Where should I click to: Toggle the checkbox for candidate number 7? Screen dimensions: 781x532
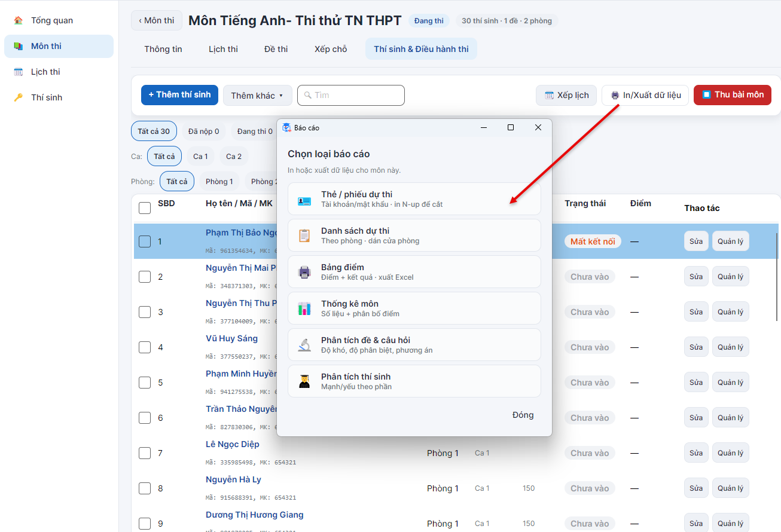(x=145, y=453)
